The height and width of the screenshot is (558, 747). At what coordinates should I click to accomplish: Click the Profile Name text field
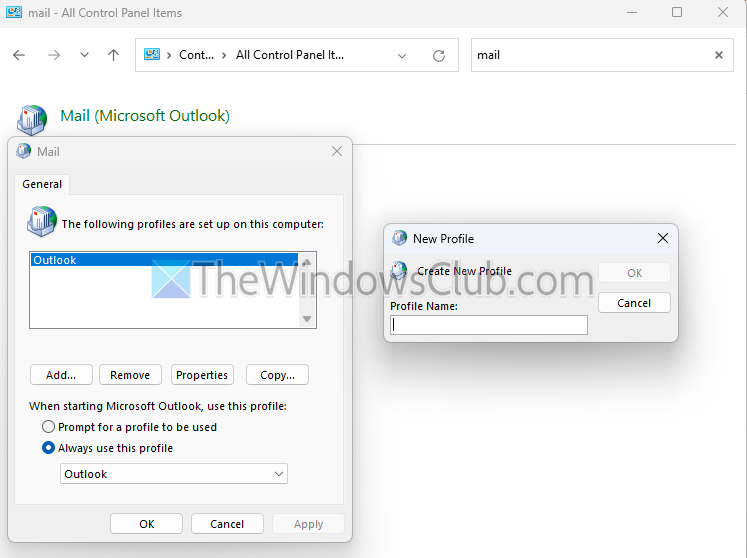489,325
